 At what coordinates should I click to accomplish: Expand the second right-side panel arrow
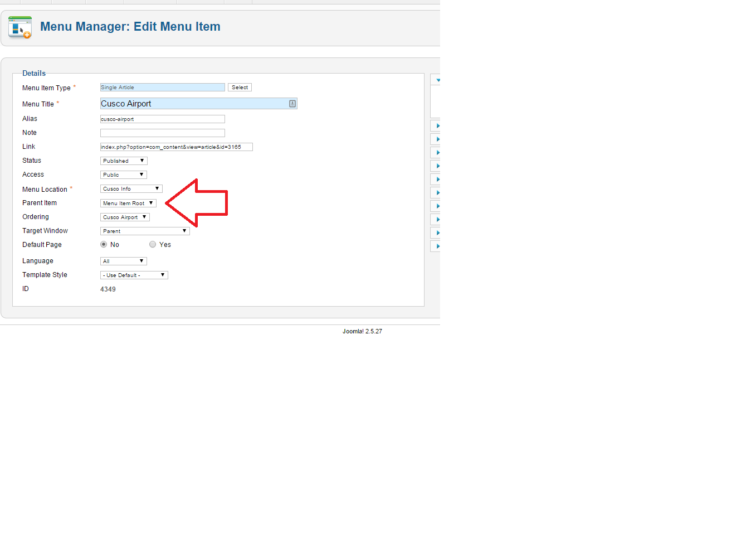(x=438, y=125)
